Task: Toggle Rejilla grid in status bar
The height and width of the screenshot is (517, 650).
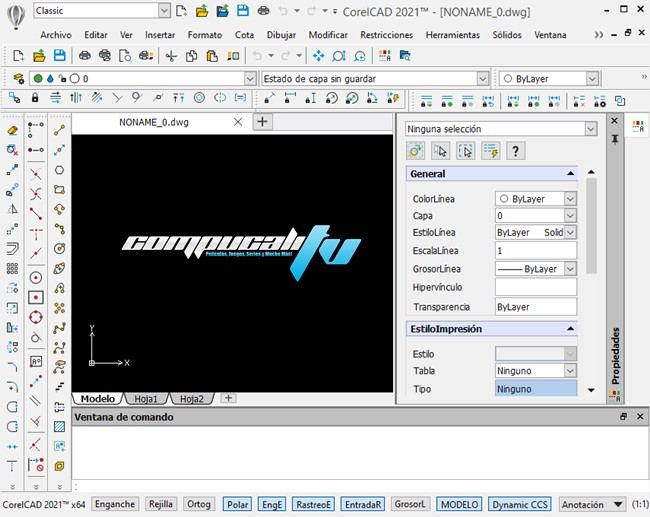Action: coord(161,505)
